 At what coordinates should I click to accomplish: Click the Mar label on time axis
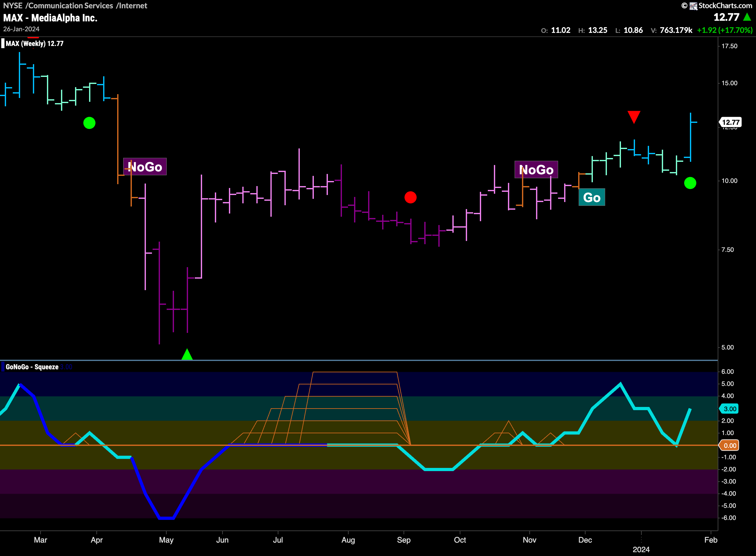(41, 540)
